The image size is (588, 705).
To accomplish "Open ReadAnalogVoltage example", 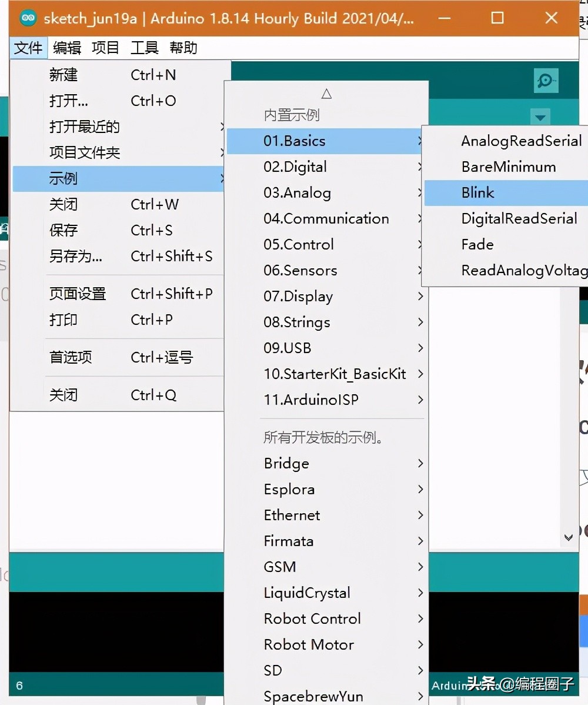I will pos(506,271).
